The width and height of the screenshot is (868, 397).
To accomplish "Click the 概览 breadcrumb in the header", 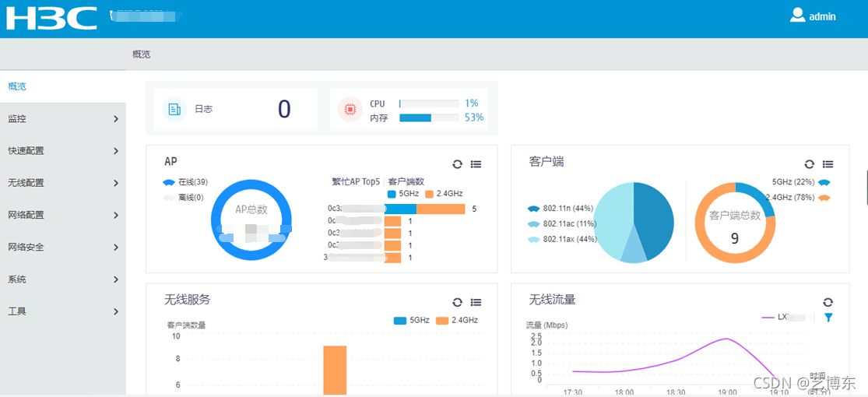I will (x=141, y=54).
